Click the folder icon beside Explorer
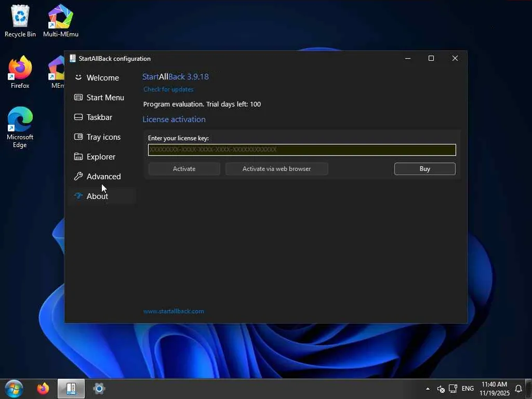The image size is (532, 399). pos(78,156)
